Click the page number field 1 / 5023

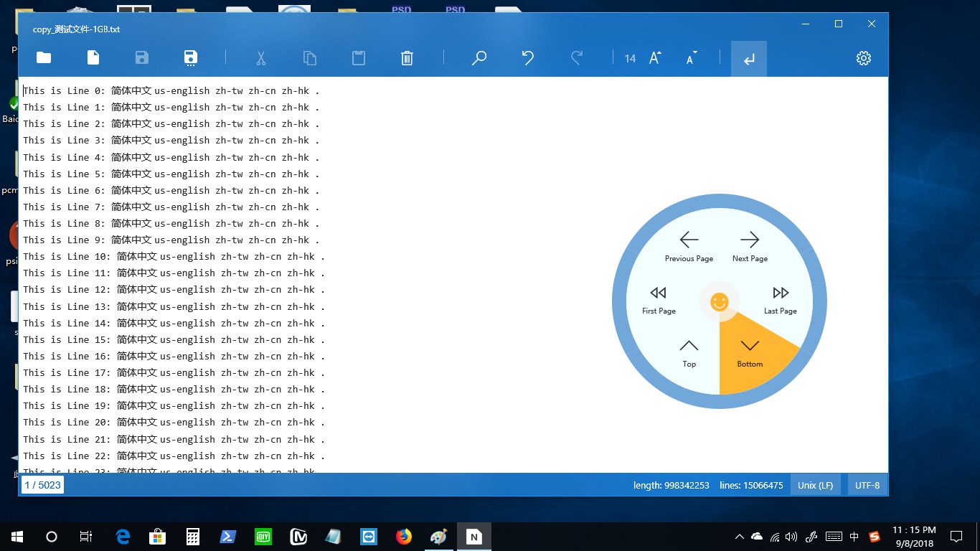coord(42,485)
